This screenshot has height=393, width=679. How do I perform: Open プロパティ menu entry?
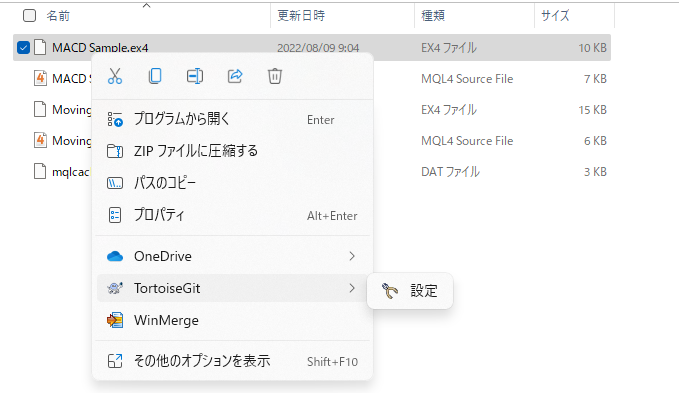[x=233, y=215]
